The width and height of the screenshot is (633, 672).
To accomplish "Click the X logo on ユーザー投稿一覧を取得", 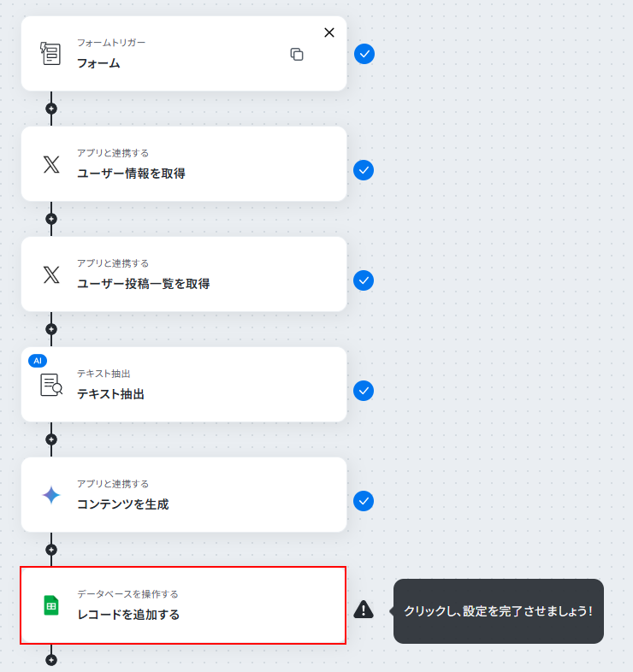I will point(51,274).
